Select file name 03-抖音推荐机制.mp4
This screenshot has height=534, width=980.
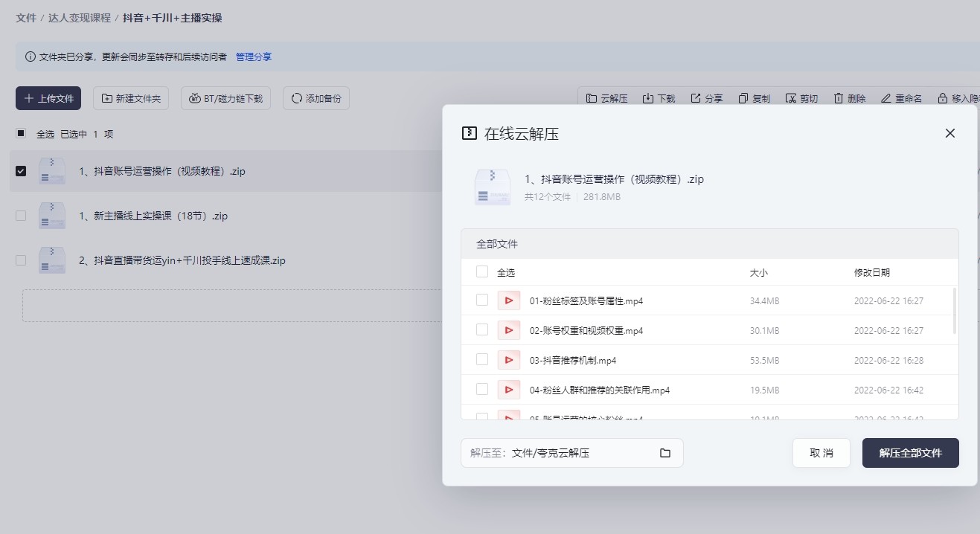[573, 361]
